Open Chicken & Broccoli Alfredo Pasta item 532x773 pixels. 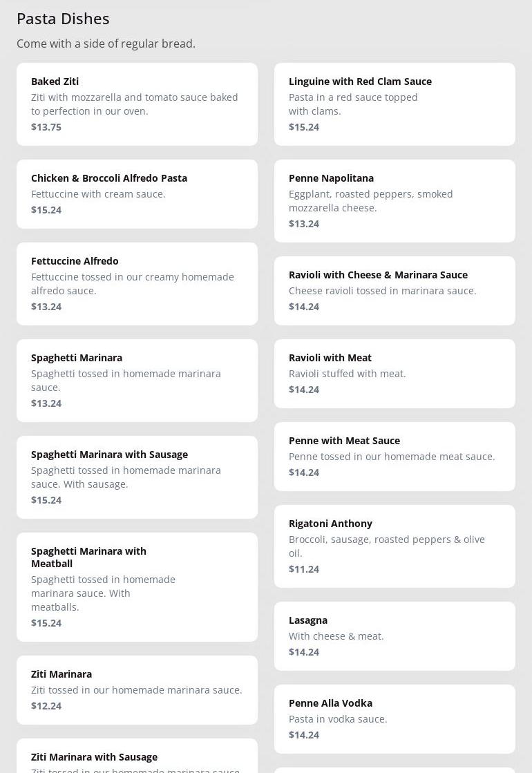point(137,193)
